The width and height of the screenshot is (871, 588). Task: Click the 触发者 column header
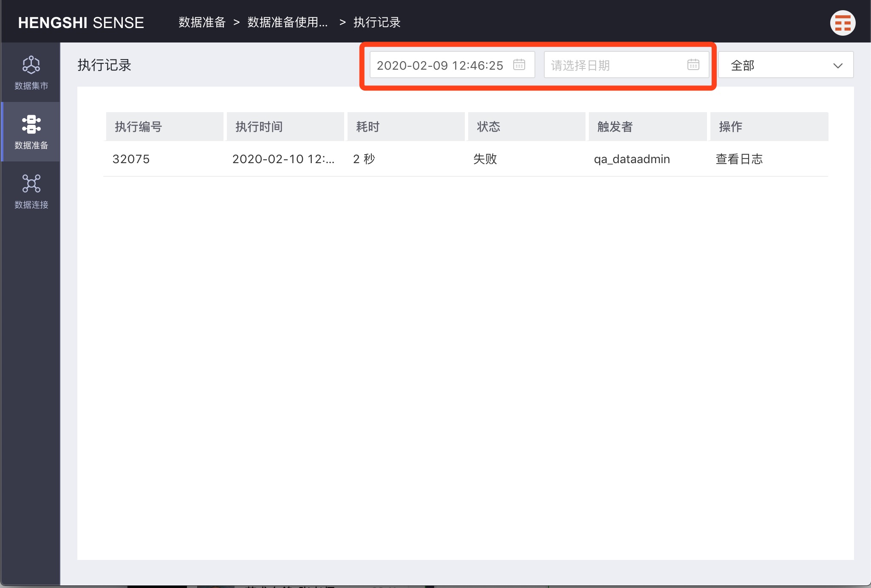(x=648, y=127)
